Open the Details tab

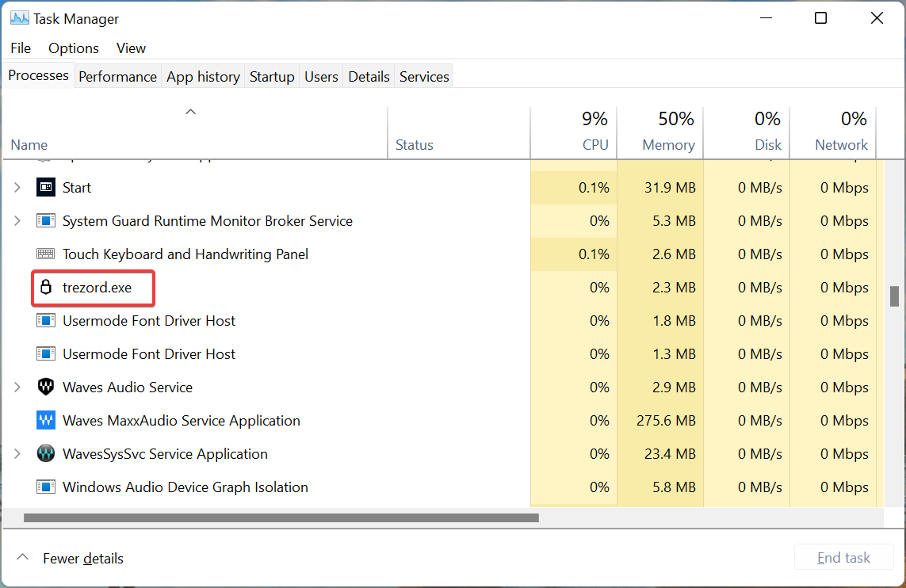point(369,77)
